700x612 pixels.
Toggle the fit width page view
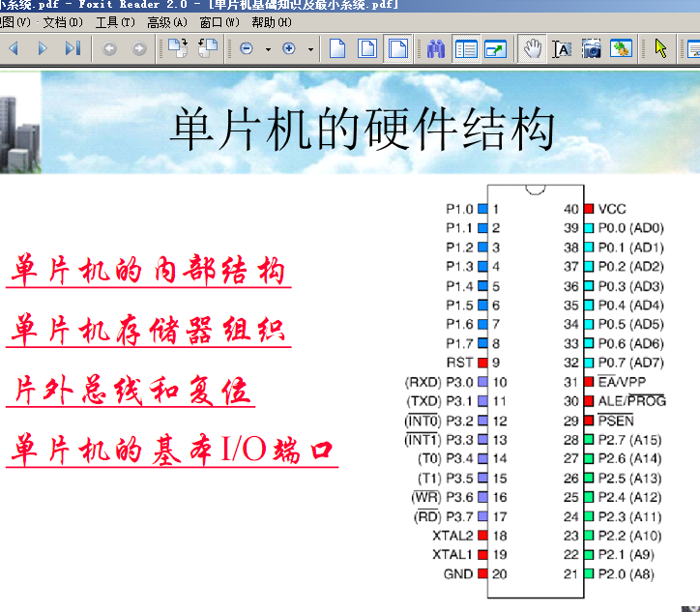pos(396,48)
